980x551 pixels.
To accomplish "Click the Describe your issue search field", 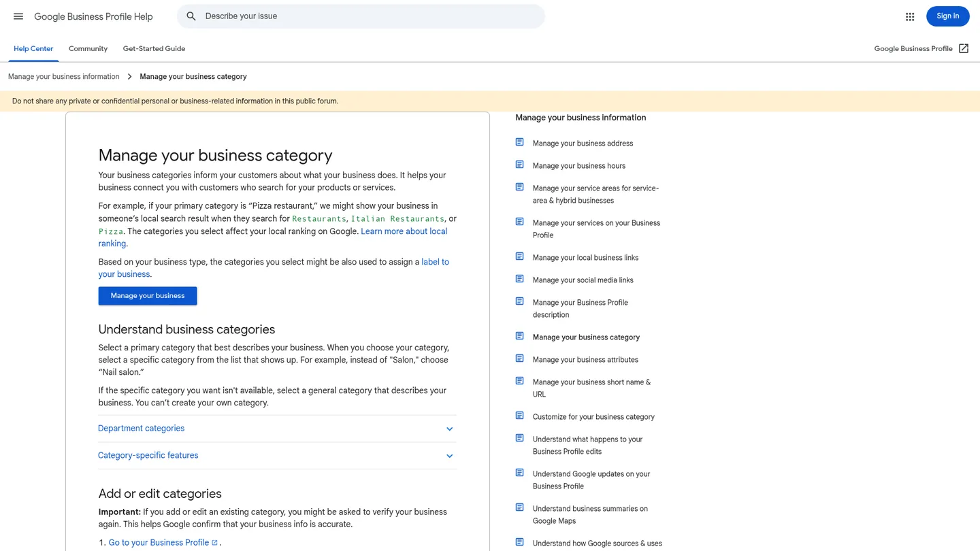I will click(361, 16).
